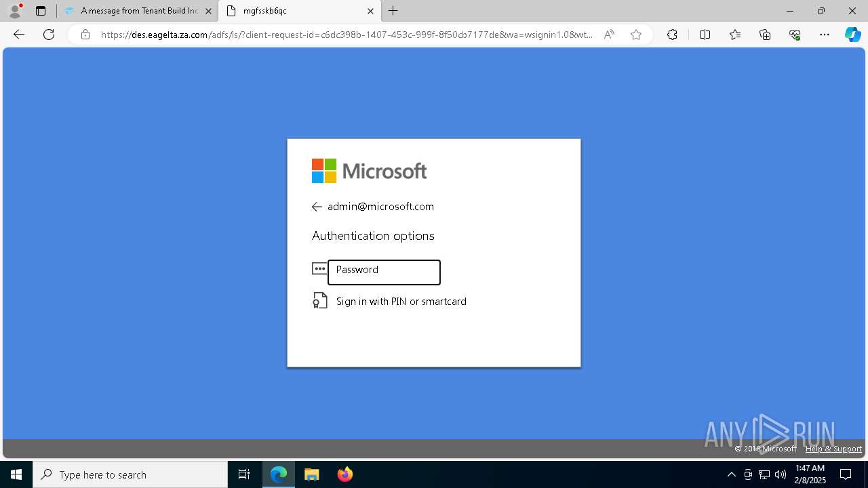Open Split screen icon
The height and width of the screenshot is (488, 868).
[705, 35]
